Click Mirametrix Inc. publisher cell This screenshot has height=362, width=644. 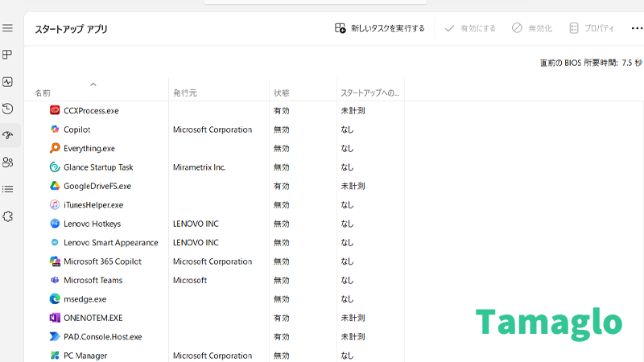coord(199,167)
